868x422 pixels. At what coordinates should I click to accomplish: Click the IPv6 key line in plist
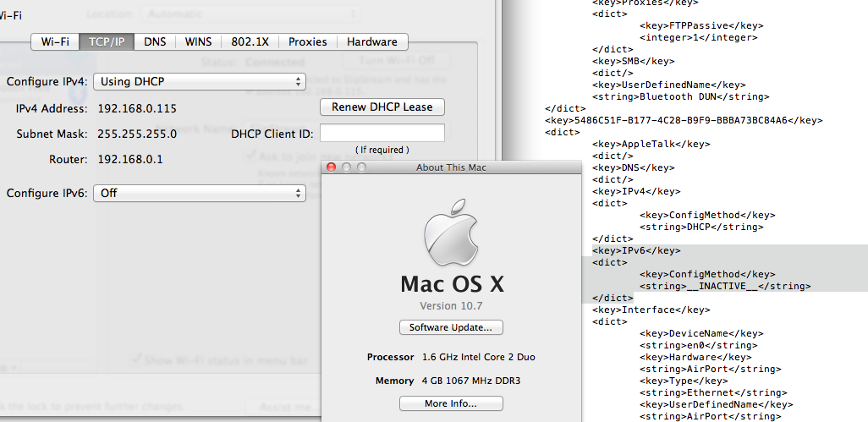click(x=636, y=250)
